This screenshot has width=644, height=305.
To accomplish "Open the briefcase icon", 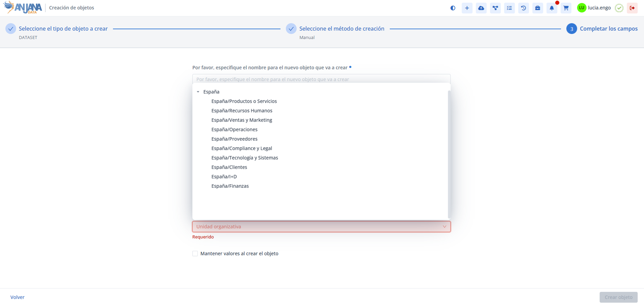I will coord(538,8).
